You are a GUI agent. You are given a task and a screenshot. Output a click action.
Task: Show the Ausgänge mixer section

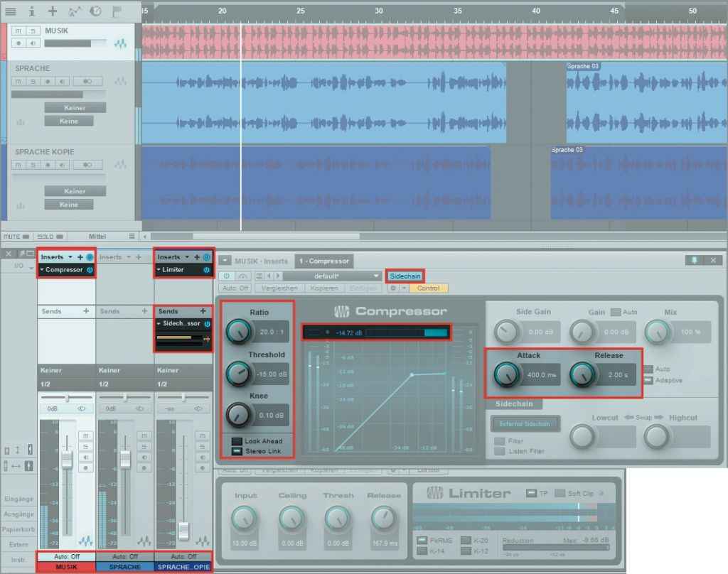click(18, 514)
